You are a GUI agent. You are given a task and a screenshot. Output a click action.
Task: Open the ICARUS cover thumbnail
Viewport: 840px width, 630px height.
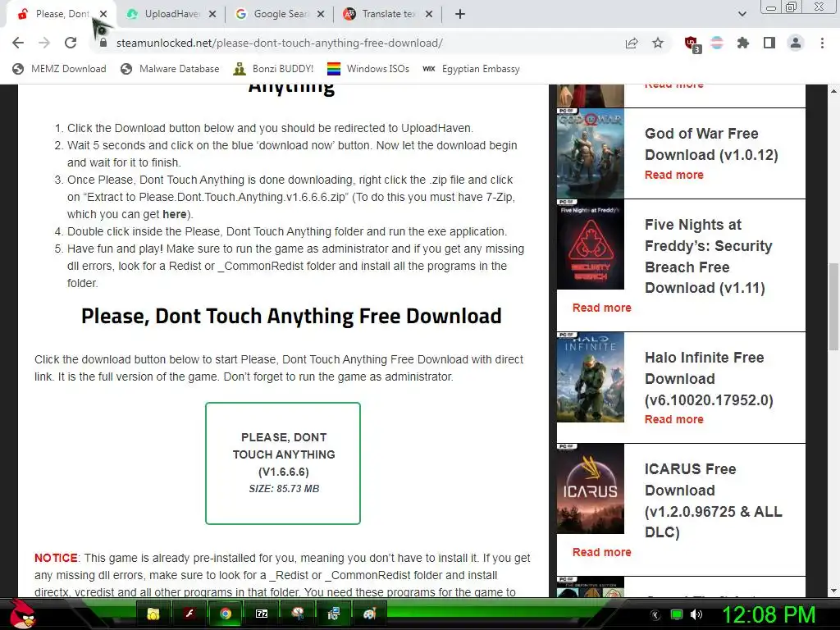pyautogui.click(x=591, y=489)
